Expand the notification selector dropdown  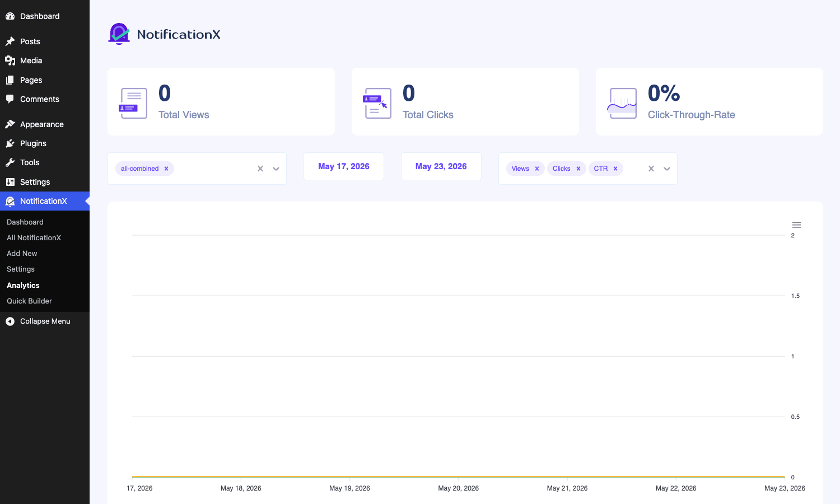[x=276, y=169]
